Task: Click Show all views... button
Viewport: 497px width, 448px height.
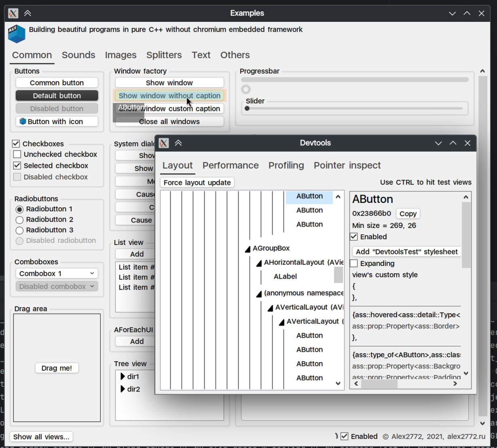Action: pyautogui.click(x=41, y=437)
